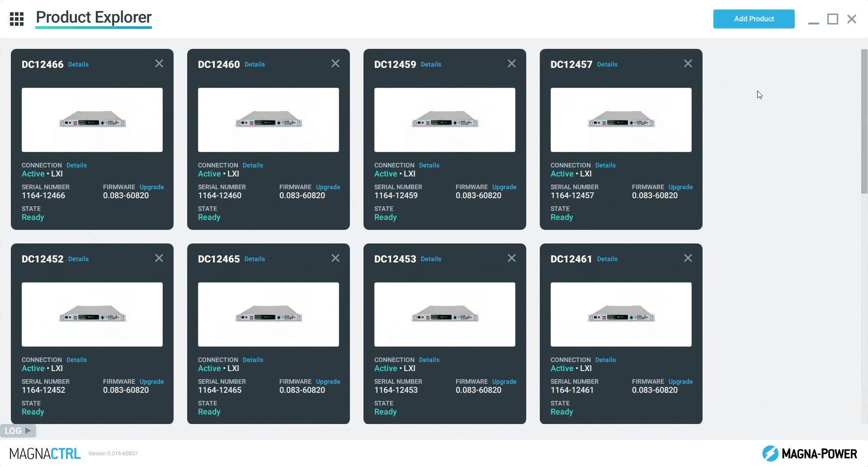Upgrade firmware on DC12461
The width and height of the screenshot is (868, 467).
point(680,382)
